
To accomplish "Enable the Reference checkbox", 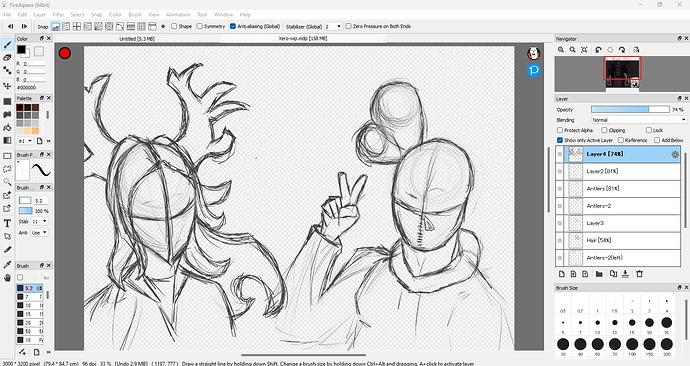I will coord(621,140).
